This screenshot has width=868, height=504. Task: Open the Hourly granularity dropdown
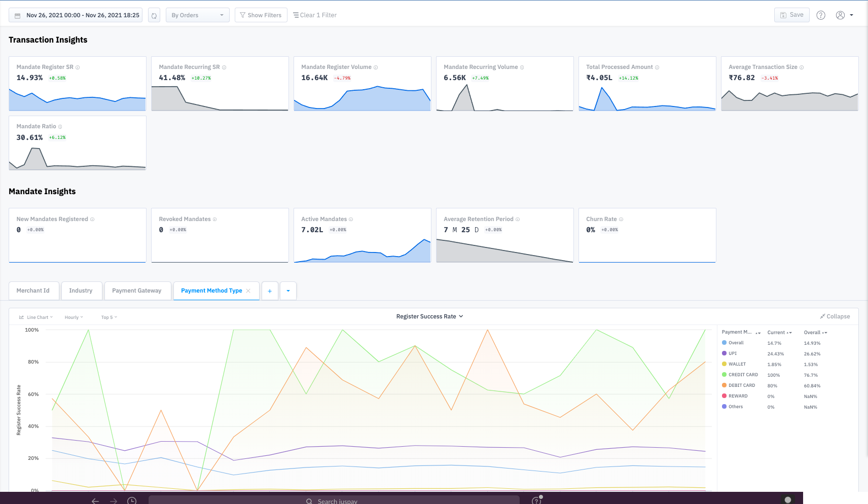pos(74,317)
